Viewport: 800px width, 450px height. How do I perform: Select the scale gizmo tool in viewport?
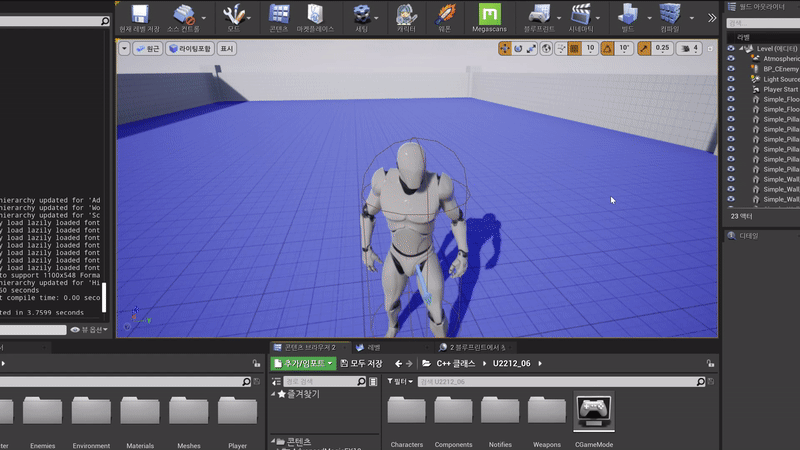point(531,48)
